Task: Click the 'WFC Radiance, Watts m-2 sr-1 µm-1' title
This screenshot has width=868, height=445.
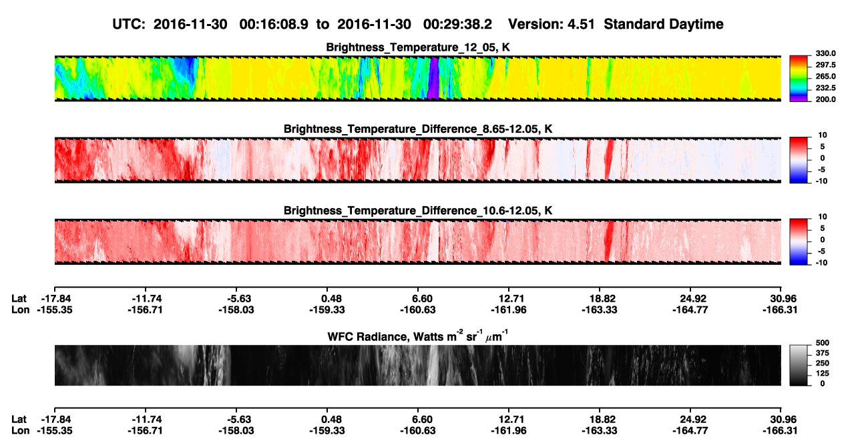Action: (418, 336)
